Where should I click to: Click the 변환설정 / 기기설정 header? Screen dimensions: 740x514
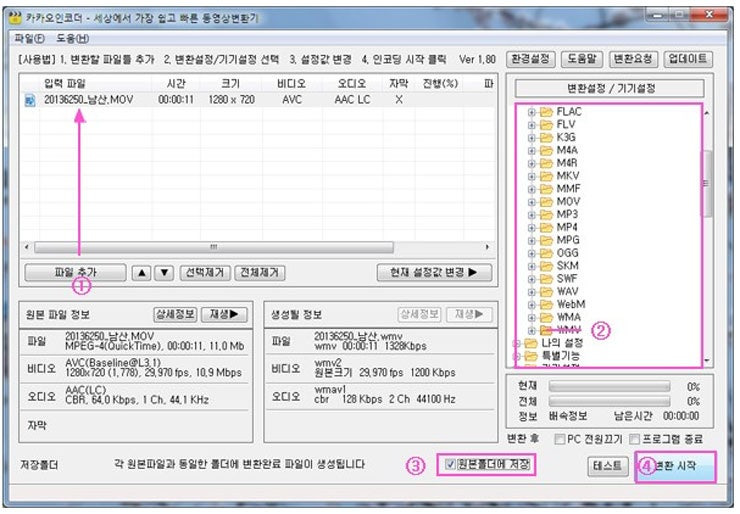[x=610, y=88]
